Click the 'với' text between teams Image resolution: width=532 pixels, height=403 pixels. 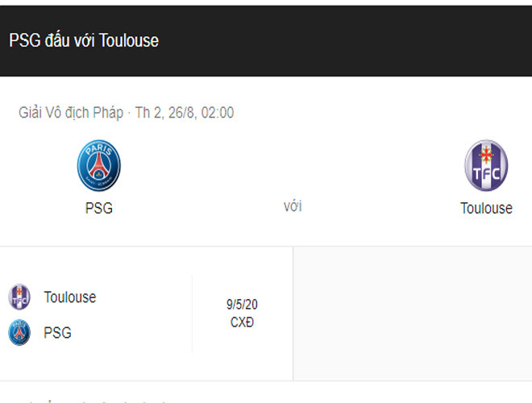pos(293,206)
